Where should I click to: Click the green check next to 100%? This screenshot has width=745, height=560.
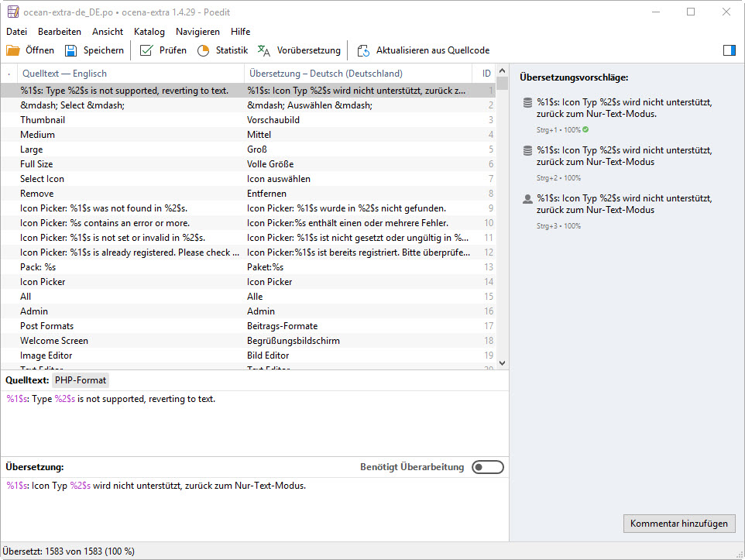585,129
